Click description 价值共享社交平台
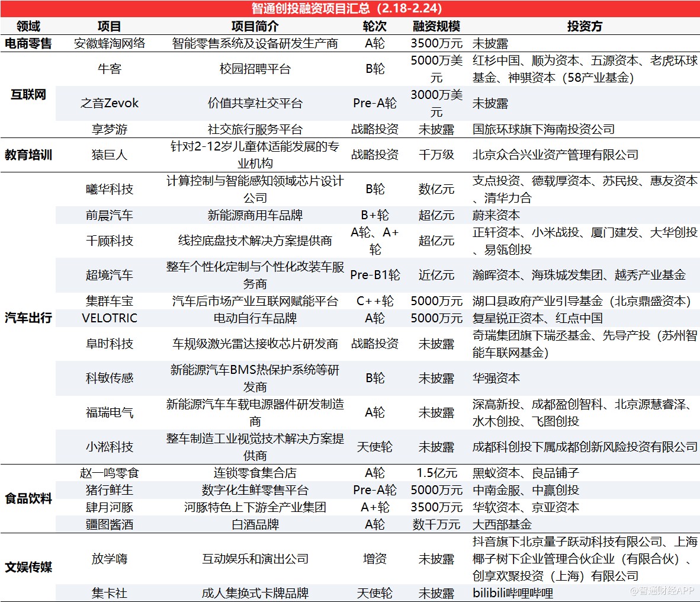Viewport: 700px width, 602px height. pos(255,103)
